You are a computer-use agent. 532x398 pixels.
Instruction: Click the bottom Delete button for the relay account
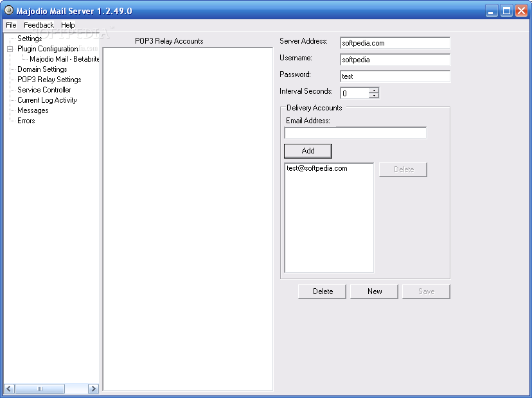[x=323, y=291]
